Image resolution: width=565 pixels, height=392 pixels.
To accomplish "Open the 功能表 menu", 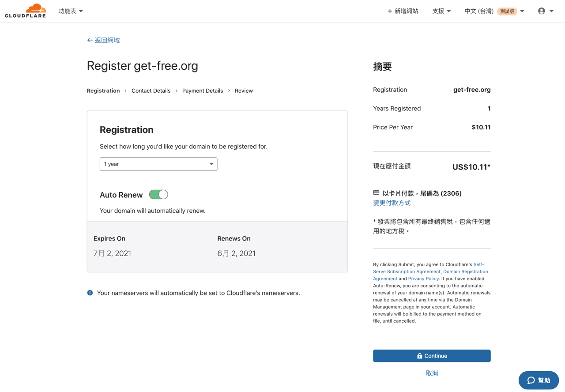I will pyautogui.click(x=71, y=11).
